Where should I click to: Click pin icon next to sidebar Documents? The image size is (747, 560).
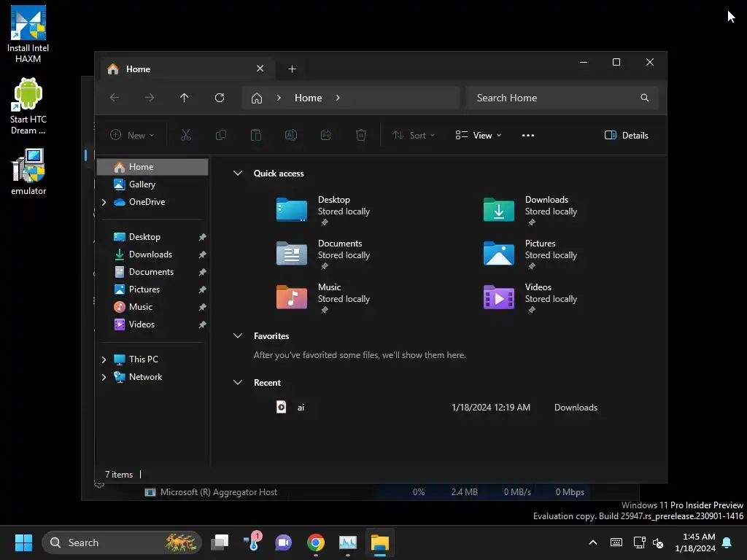click(203, 272)
